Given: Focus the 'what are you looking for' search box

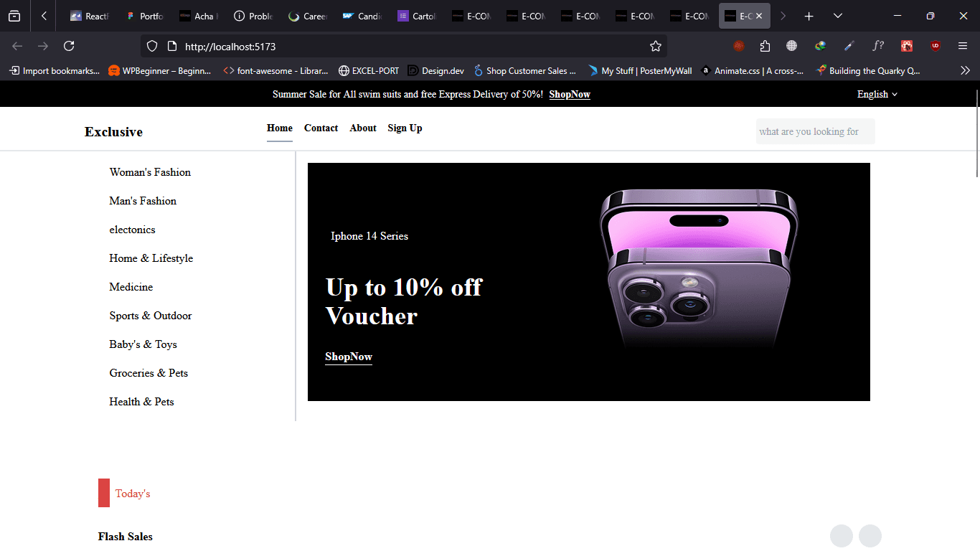Looking at the screenshot, I should [x=815, y=131].
